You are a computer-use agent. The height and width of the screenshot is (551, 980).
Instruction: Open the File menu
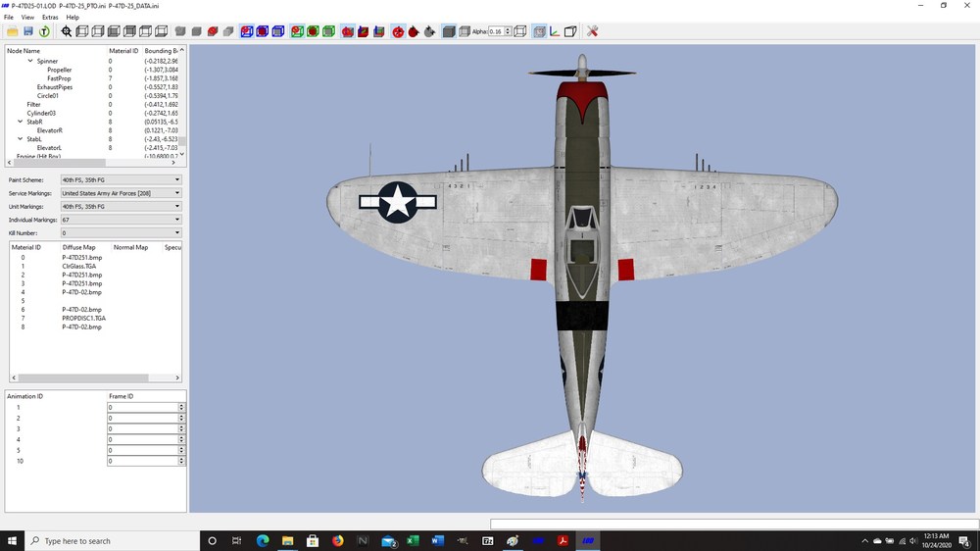tap(9, 18)
